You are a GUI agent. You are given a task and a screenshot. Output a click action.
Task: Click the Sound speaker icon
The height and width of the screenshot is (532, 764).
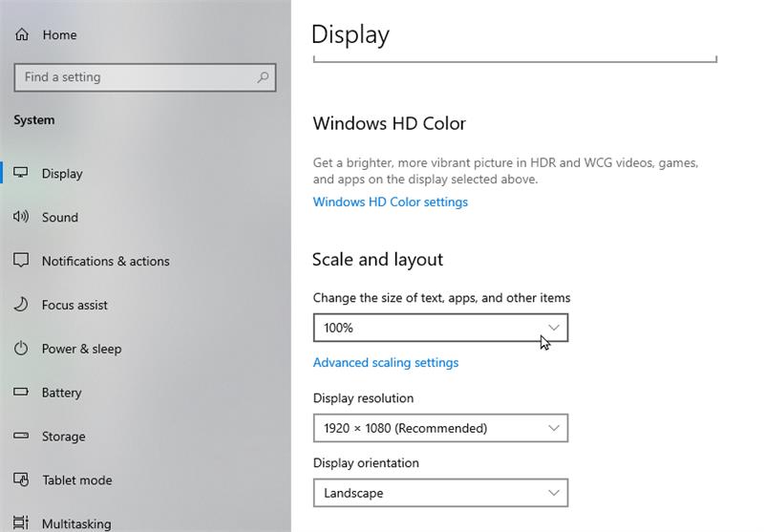point(21,218)
